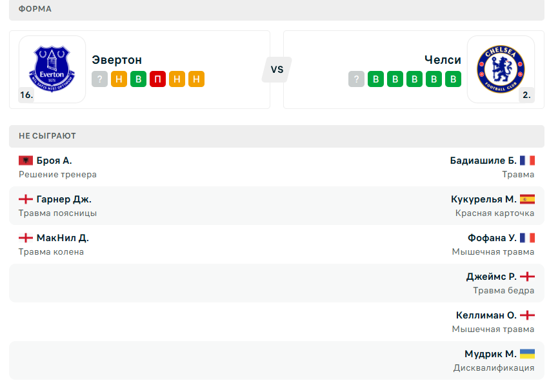Viewport: 549px width, 392px height.
Task: Click the French flag beside Бадиашиле Б.
Action: coord(527,161)
